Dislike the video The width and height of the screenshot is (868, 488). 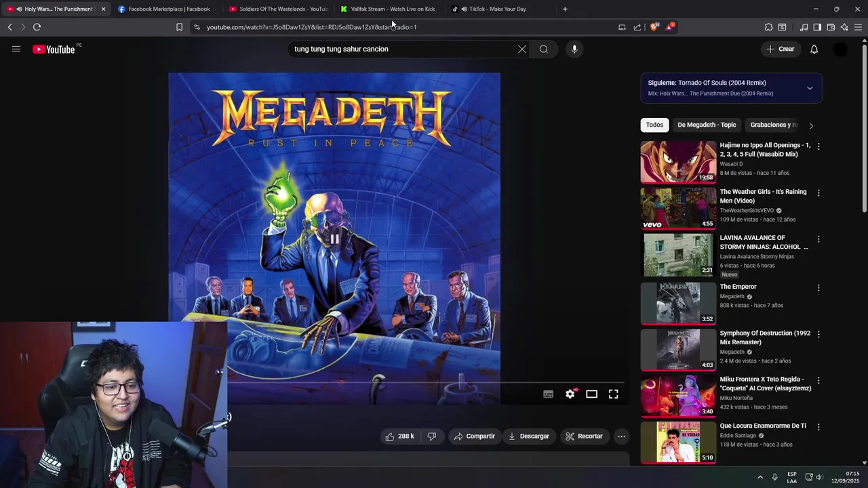432,436
